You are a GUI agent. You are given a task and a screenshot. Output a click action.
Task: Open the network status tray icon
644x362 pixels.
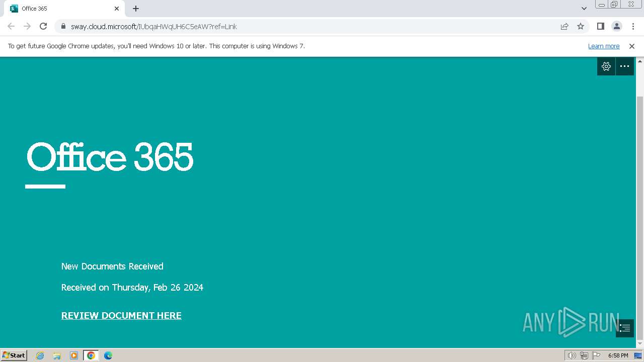pos(584,355)
